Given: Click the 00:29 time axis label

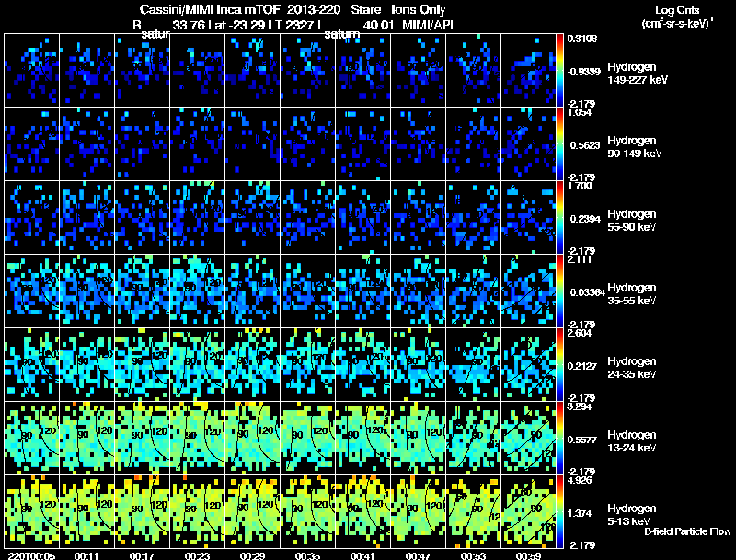Looking at the screenshot, I should 254,555.
